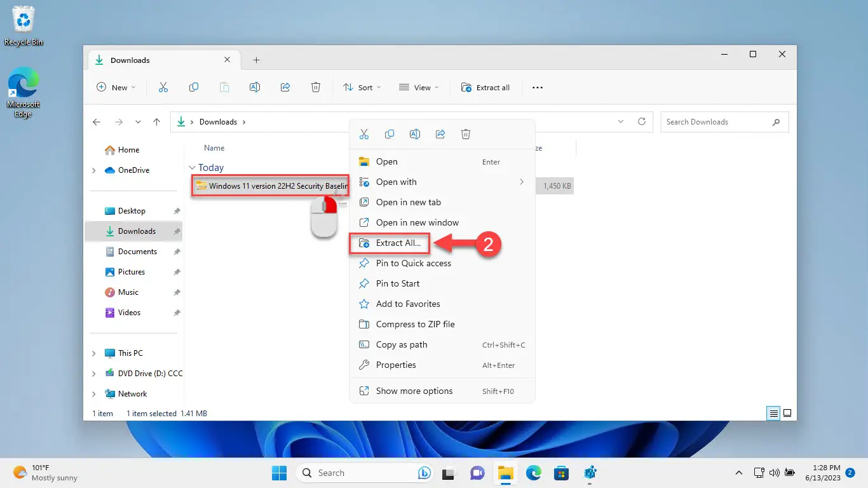868x488 pixels.
Task: Click Extract all button in toolbar
Action: click(x=485, y=88)
